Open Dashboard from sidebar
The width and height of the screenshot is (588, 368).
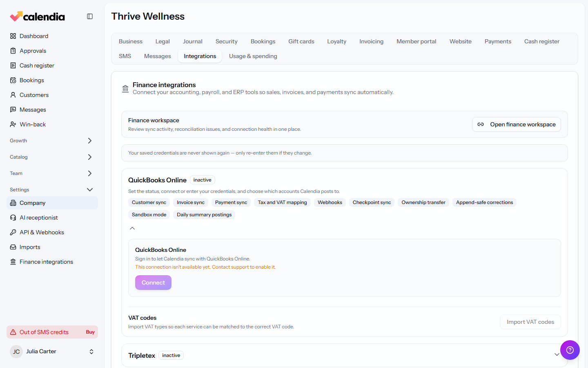pos(52,36)
